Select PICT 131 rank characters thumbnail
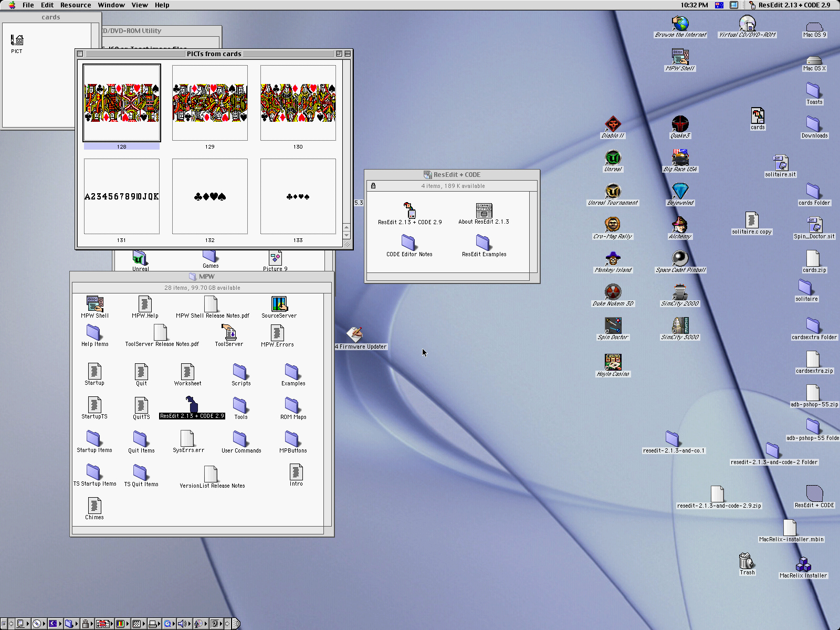840x630 pixels. (x=122, y=196)
